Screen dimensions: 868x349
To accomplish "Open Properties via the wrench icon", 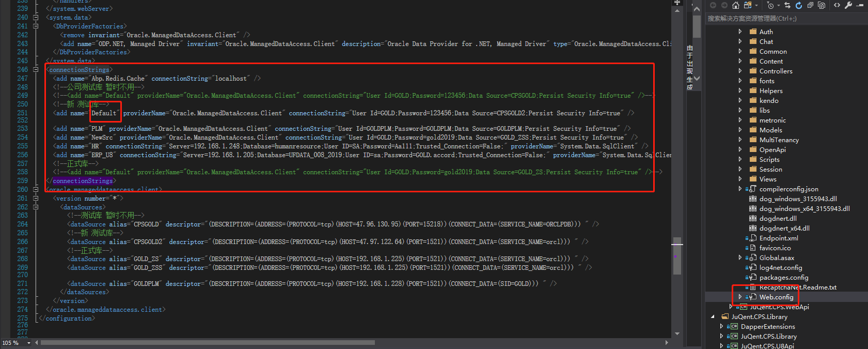I will 848,5.
